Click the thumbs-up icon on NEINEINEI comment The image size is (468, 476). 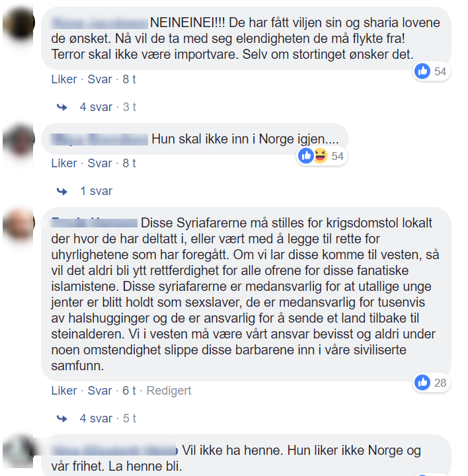(422, 71)
